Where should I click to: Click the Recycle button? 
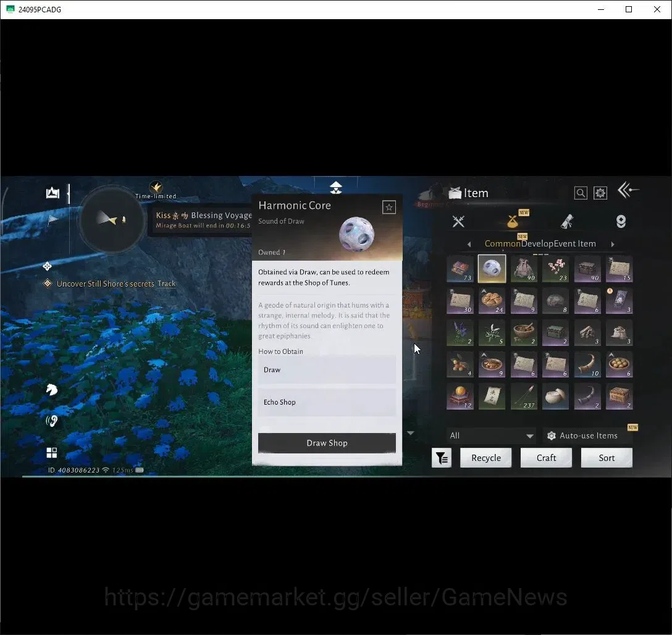pyautogui.click(x=486, y=458)
